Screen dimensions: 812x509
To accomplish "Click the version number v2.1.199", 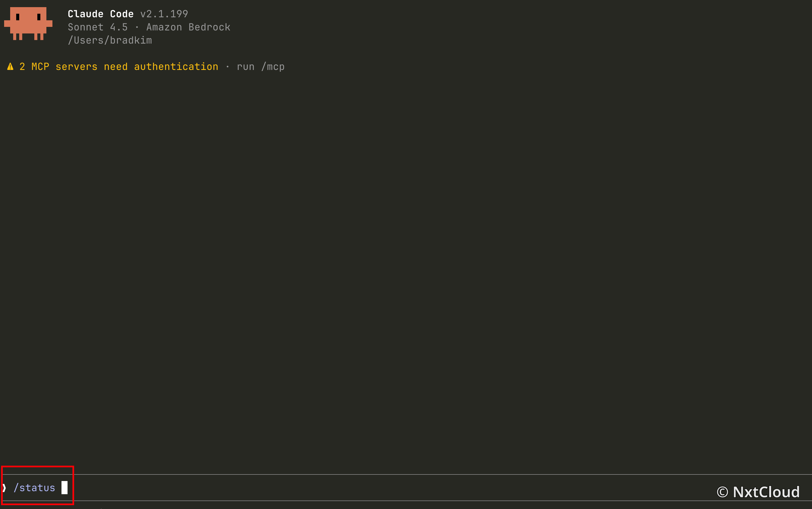I will click(x=164, y=14).
